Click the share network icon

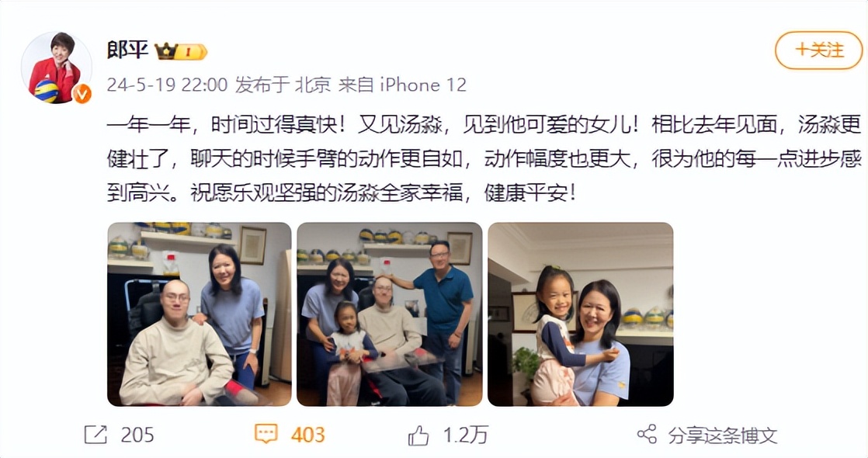coord(647,434)
